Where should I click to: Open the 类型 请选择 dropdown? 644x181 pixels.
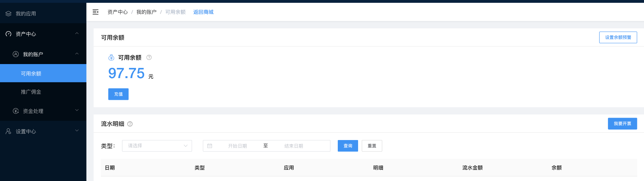click(157, 146)
